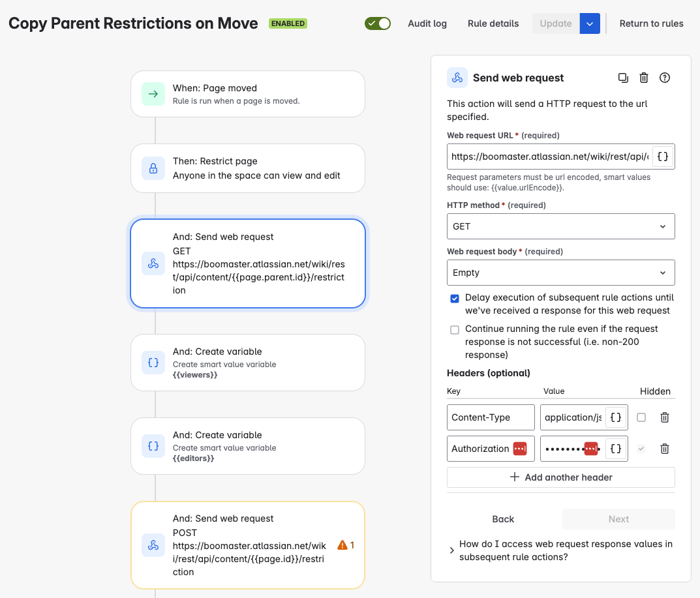Expand How do I access web request response values
The height and width of the screenshot is (598, 700).
pyautogui.click(x=562, y=550)
